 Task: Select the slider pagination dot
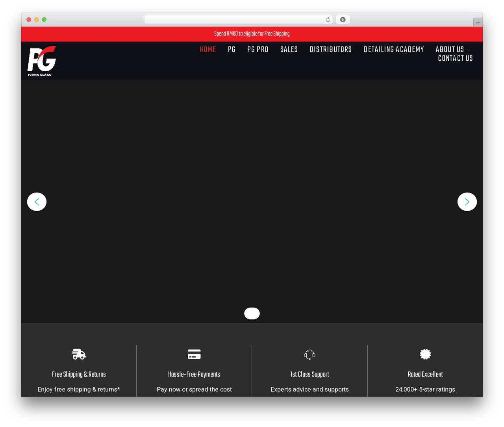[252, 314]
